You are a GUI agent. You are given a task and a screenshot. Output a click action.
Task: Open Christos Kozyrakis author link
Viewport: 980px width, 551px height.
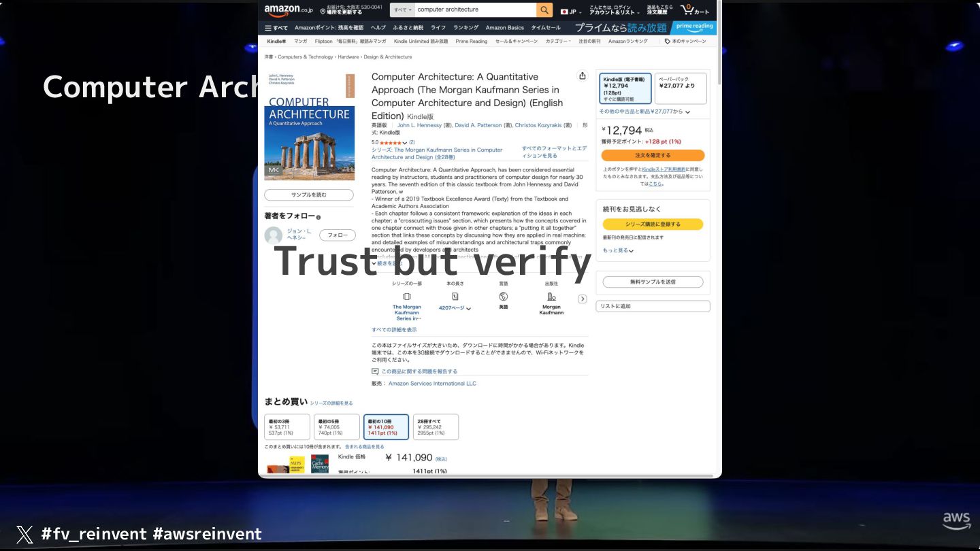538,125
